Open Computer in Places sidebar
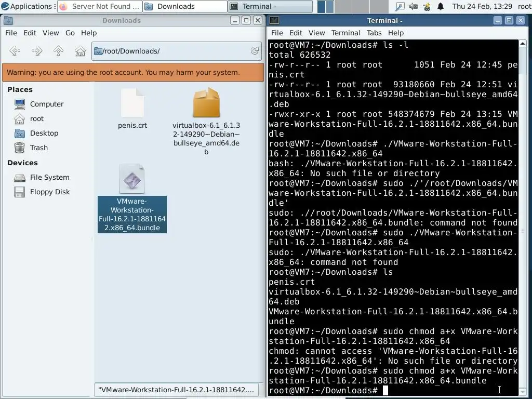532x399 pixels. pyautogui.click(x=39, y=104)
